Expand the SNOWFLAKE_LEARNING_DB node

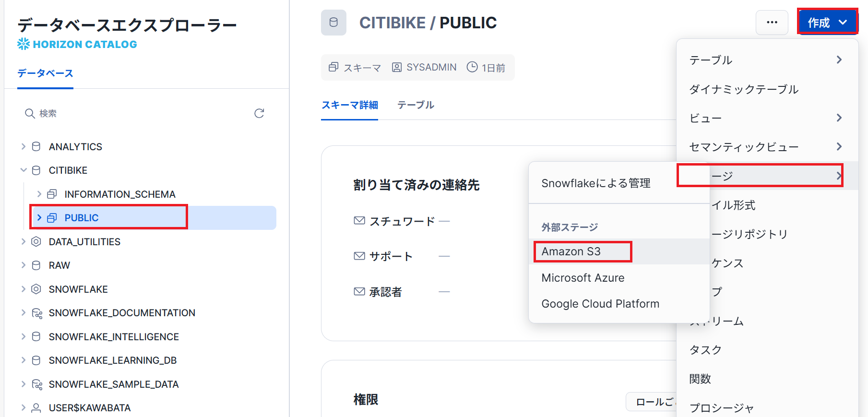pyautogui.click(x=23, y=360)
